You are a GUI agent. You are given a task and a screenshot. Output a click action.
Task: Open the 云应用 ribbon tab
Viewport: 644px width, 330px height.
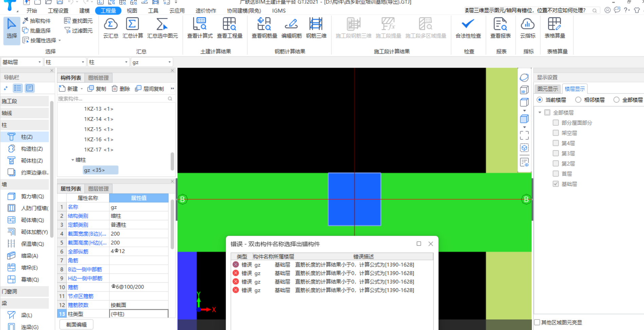pos(177,11)
